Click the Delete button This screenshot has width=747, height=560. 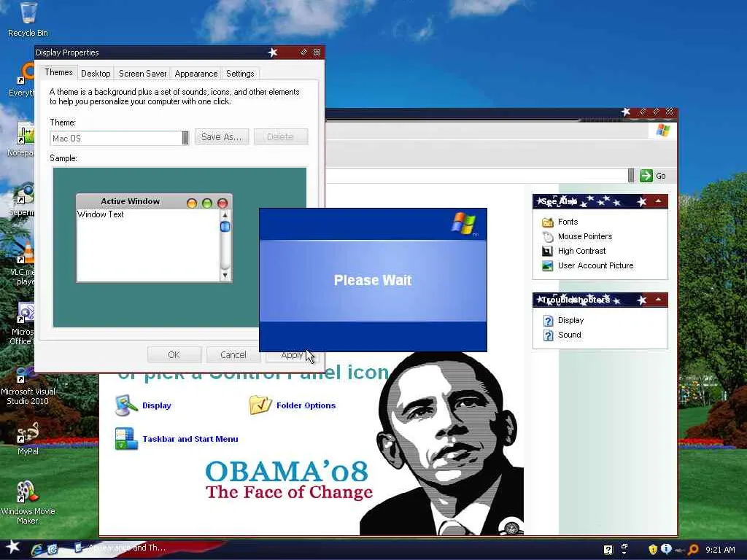[281, 136]
